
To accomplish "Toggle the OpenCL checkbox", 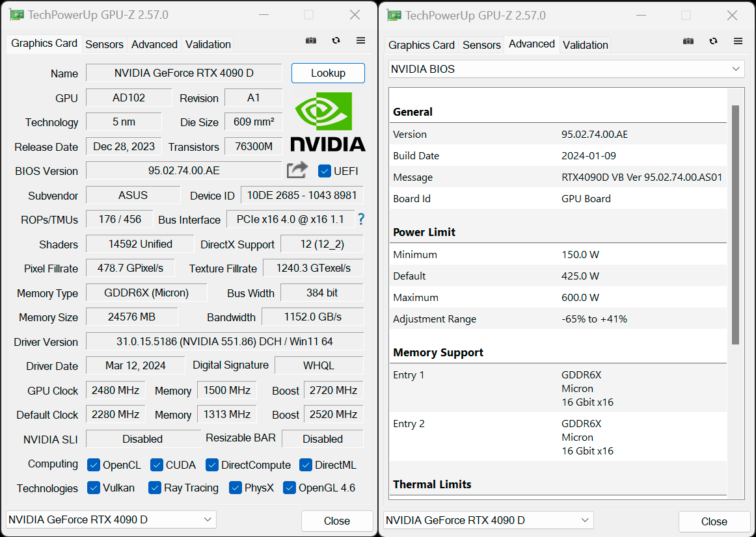I will (x=94, y=465).
